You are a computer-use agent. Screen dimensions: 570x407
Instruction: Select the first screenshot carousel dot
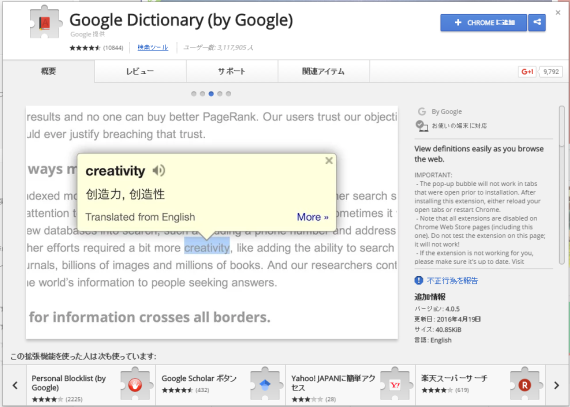point(194,94)
